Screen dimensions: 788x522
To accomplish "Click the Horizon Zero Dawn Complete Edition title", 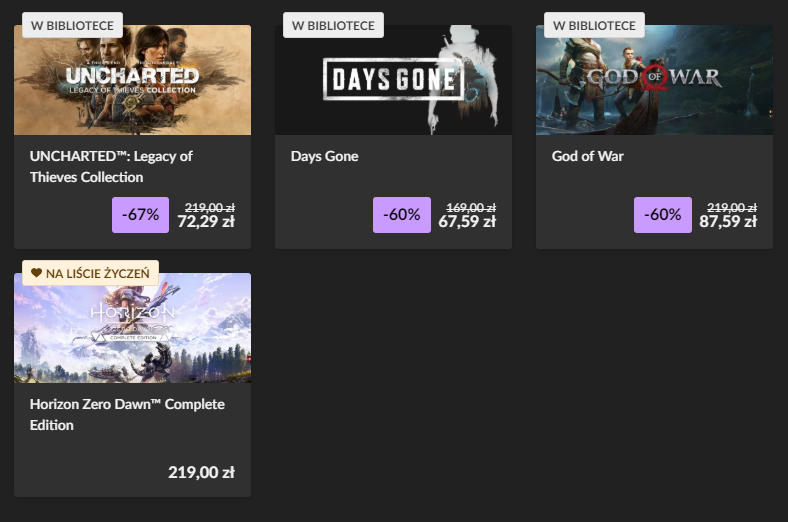I will (127, 414).
